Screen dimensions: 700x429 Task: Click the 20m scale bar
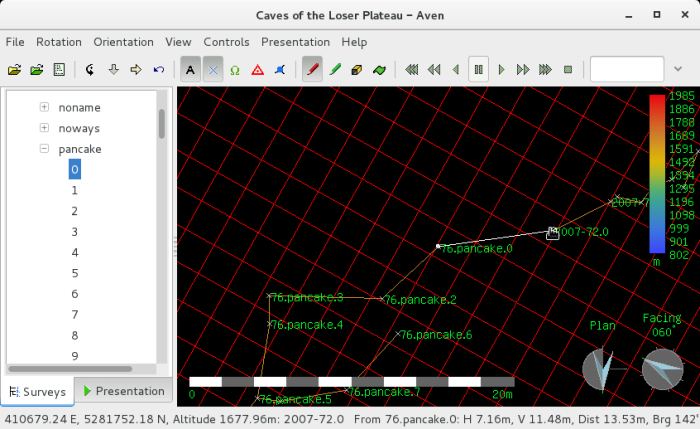point(352,382)
